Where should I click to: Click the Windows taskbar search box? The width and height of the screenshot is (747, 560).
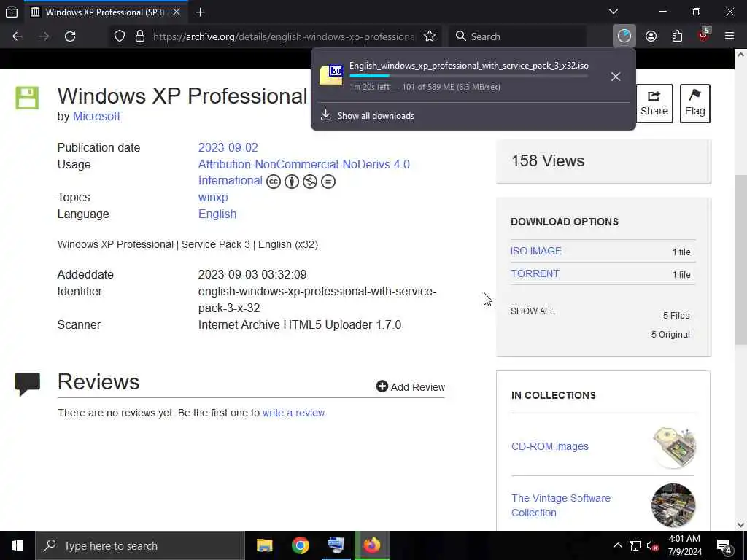(x=139, y=545)
